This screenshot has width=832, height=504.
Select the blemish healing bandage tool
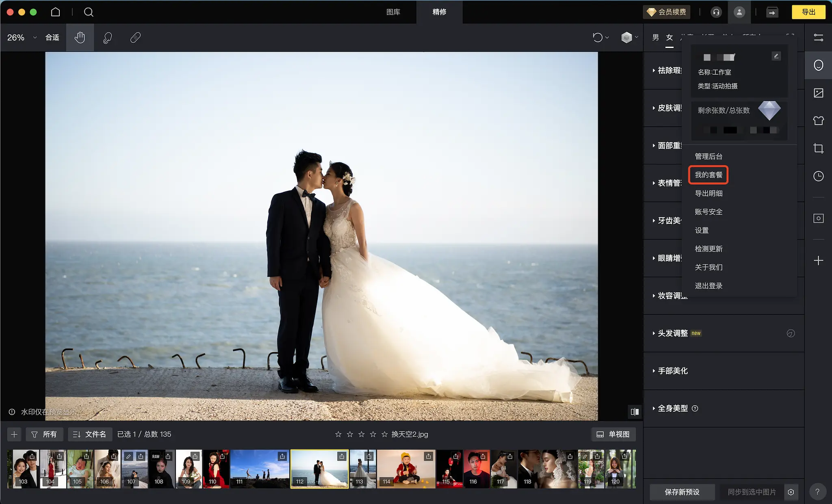click(x=135, y=37)
